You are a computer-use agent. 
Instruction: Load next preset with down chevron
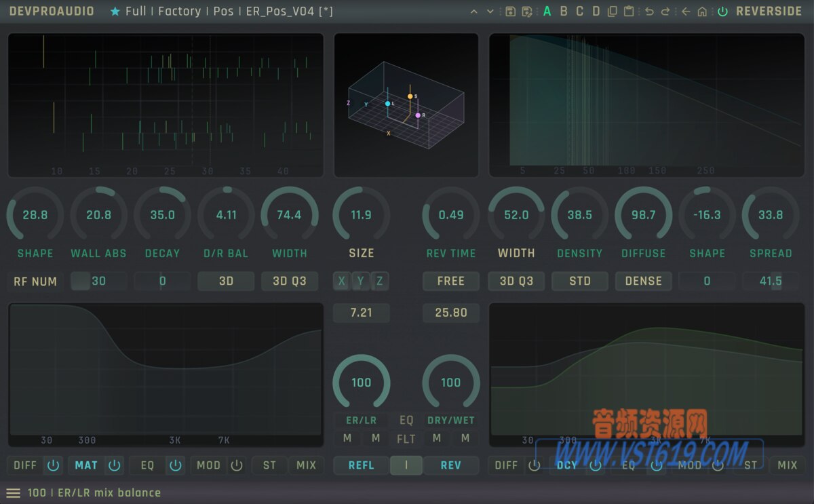click(492, 12)
